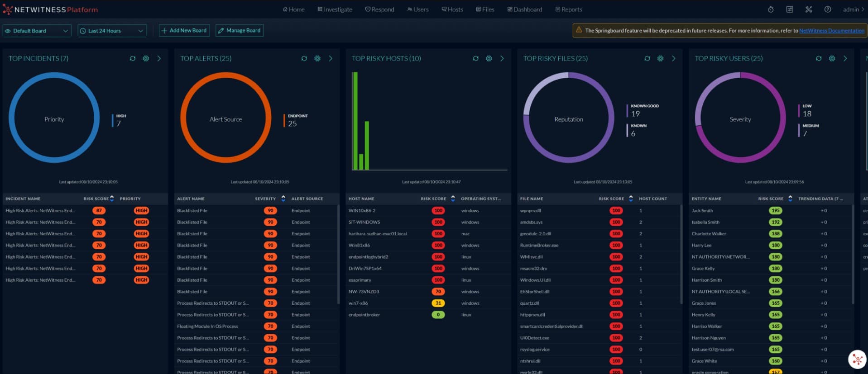Open Top Risky Hosts settings gear

[489, 58]
